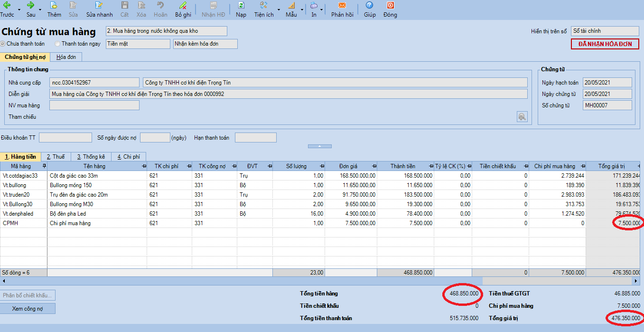This screenshot has height=332, width=644.
Task: Click the Tham chiếu search icon button
Action: 522,116
